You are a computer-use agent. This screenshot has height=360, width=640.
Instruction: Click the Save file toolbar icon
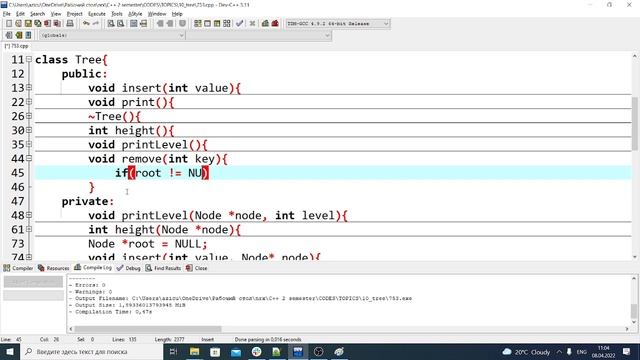28,24
